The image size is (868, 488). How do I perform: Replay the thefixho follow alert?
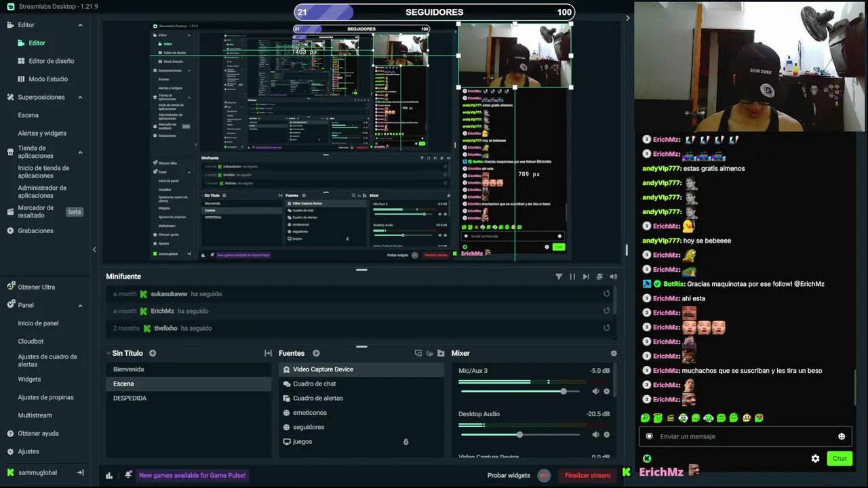pyautogui.click(x=606, y=328)
